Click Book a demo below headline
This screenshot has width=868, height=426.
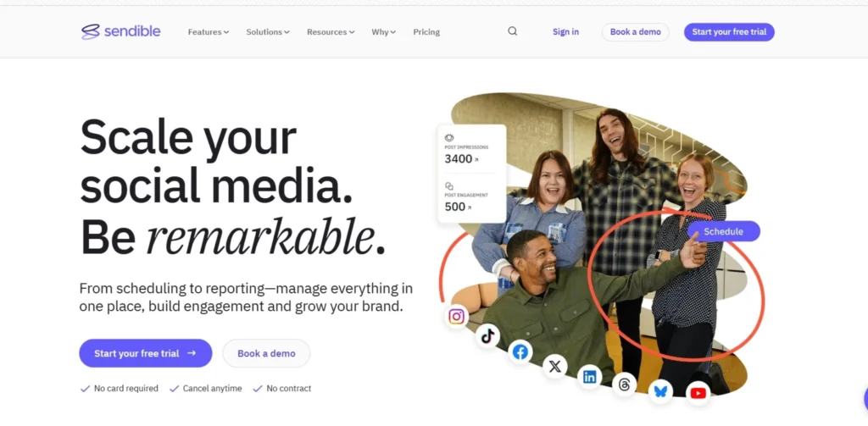[x=266, y=353]
